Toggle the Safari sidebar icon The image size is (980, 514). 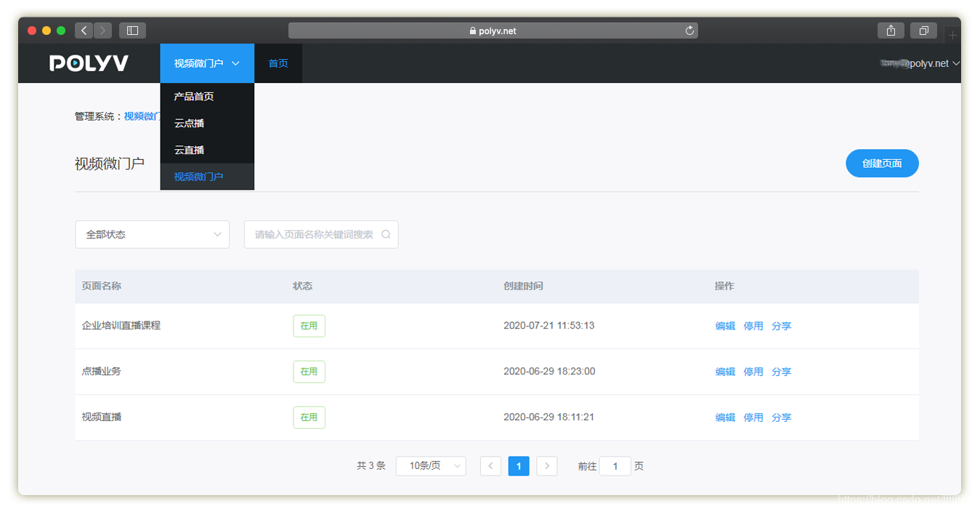click(132, 31)
